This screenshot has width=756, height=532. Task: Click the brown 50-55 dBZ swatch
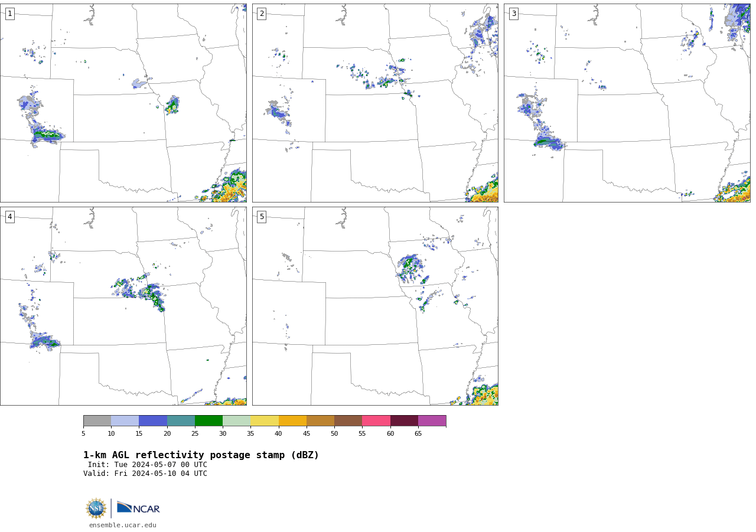[348, 420]
